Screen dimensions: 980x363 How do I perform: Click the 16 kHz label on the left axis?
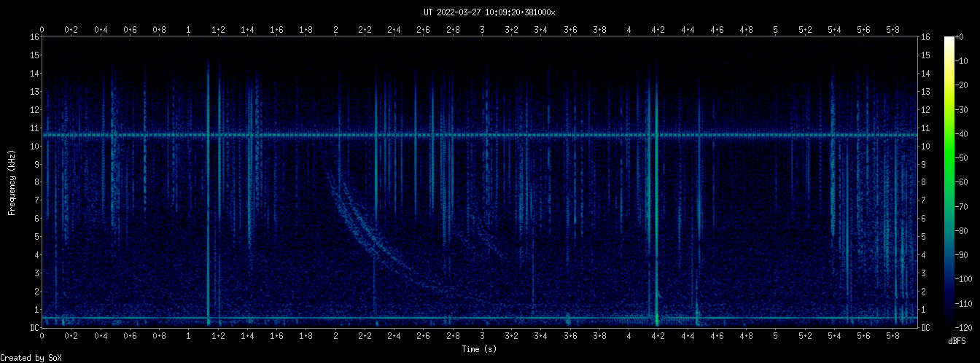click(34, 37)
